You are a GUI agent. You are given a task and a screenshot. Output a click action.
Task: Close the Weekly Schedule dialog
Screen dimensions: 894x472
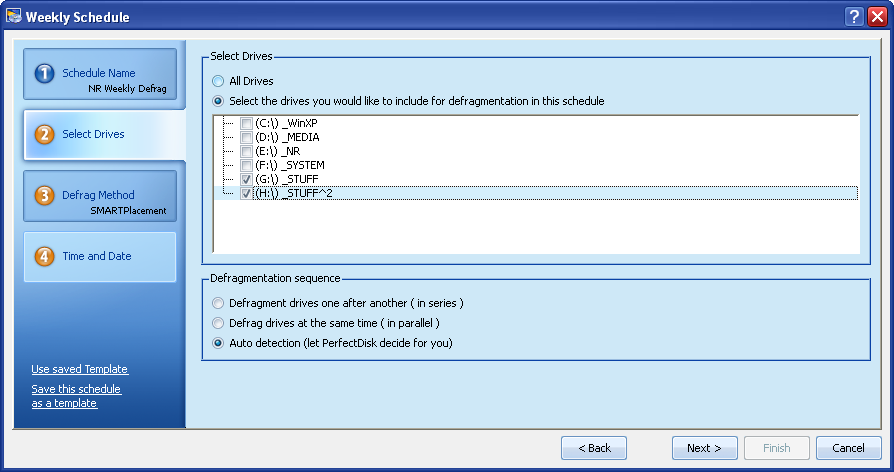coord(877,17)
